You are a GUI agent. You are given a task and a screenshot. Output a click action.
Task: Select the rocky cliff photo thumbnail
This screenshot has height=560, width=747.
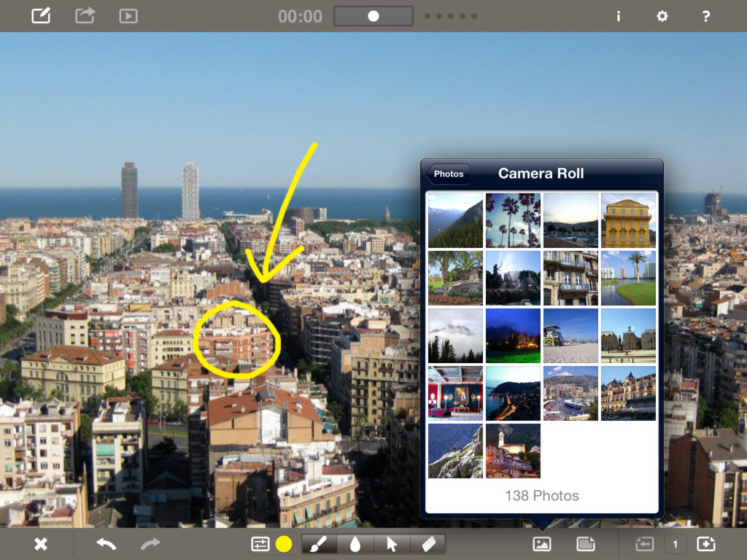click(455, 451)
